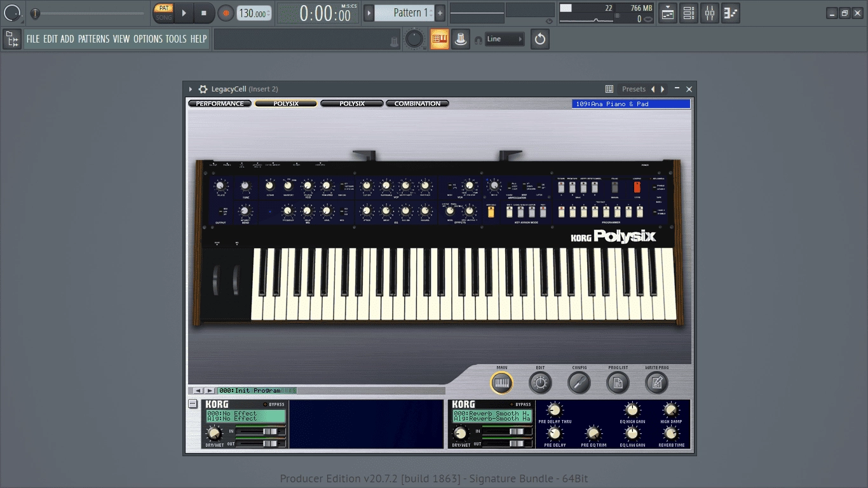Viewport: 868px width, 488px height.
Task: Click the LegacyCell gear settings icon
Action: pyautogui.click(x=203, y=89)
